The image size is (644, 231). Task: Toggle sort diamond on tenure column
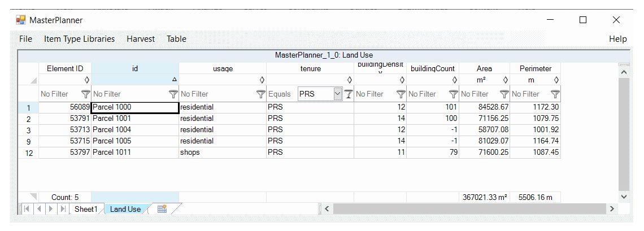point(350,80)
